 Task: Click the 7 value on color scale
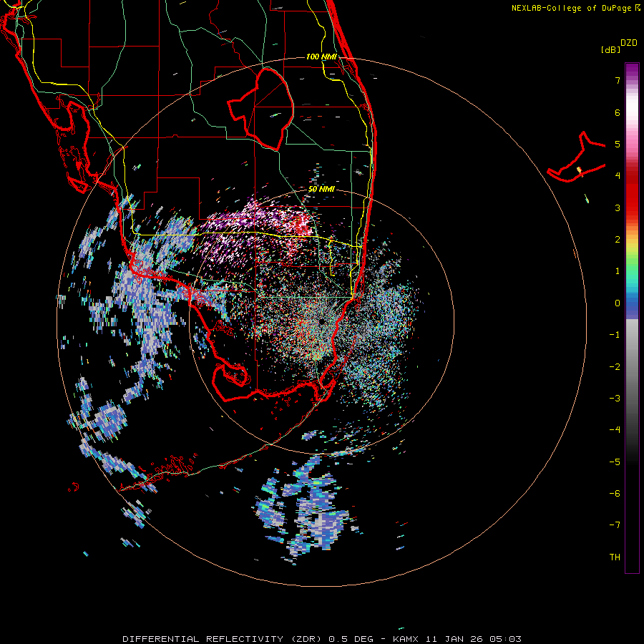click(x=618, y=80)
